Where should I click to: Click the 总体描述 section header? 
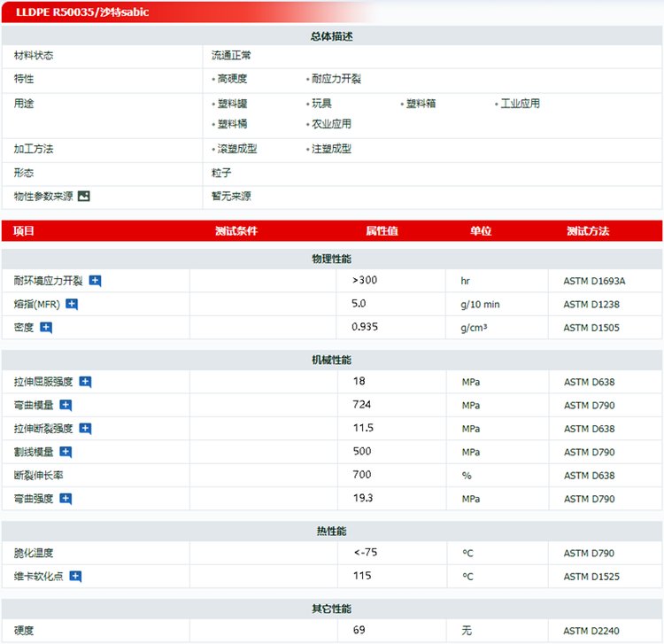(332, 36)
